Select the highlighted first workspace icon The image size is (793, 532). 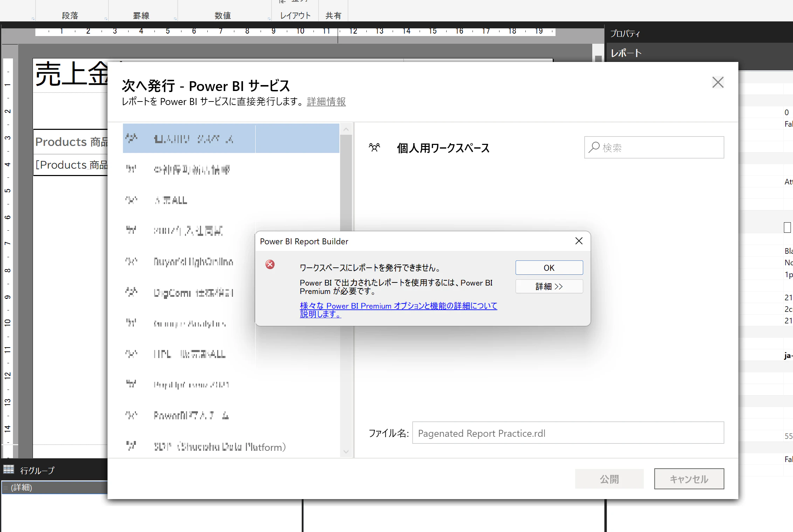pyautogui.click(x=131, y=138)
